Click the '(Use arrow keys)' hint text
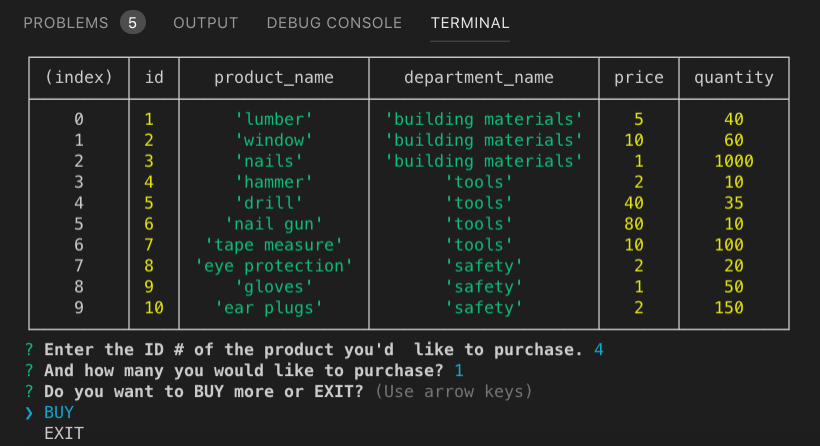This screenshot has width=820, height=446. [453, 391]
